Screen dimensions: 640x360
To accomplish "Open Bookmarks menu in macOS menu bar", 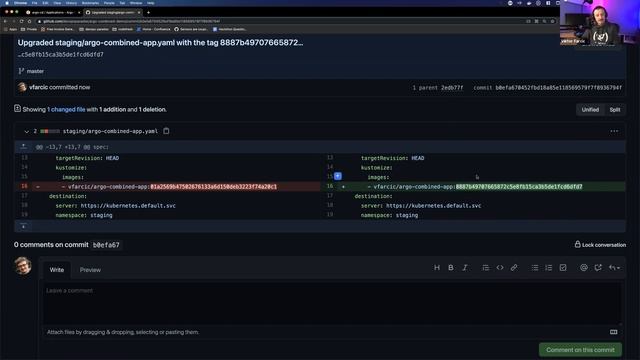I will 90,3.
